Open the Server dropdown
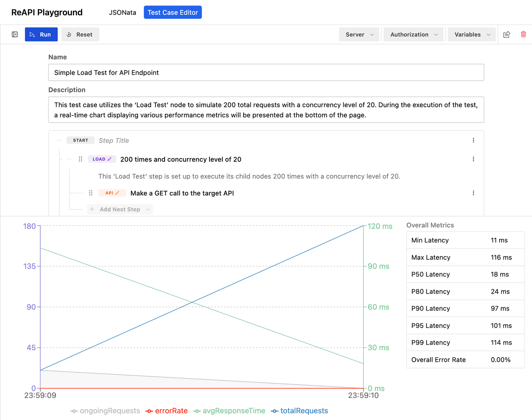Screen dimensions: 532x420 (x=360, y=35)
